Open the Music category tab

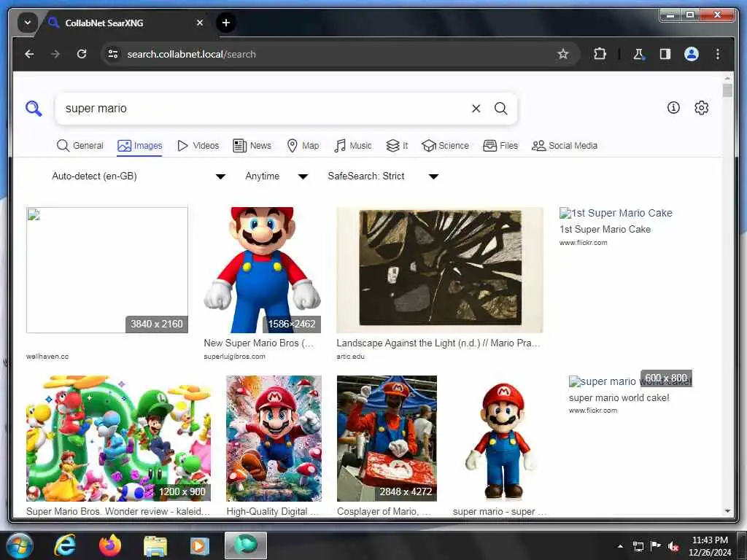[x=353, y=146]
